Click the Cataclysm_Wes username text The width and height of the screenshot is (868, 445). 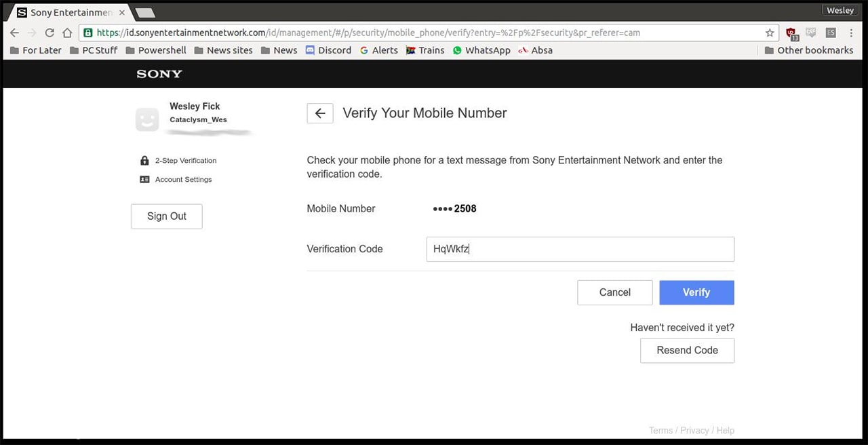[x=198, y=120]
